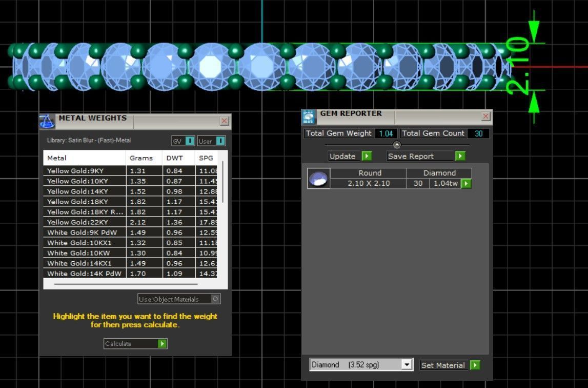Select the White Gold:10KX1 row
Image resolution: width=588 pixels, height=388 pixels.
coord(130,243)
